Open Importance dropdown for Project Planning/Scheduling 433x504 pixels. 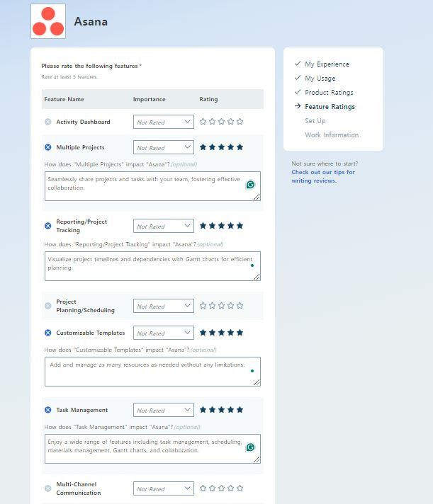tap(164, 306)
